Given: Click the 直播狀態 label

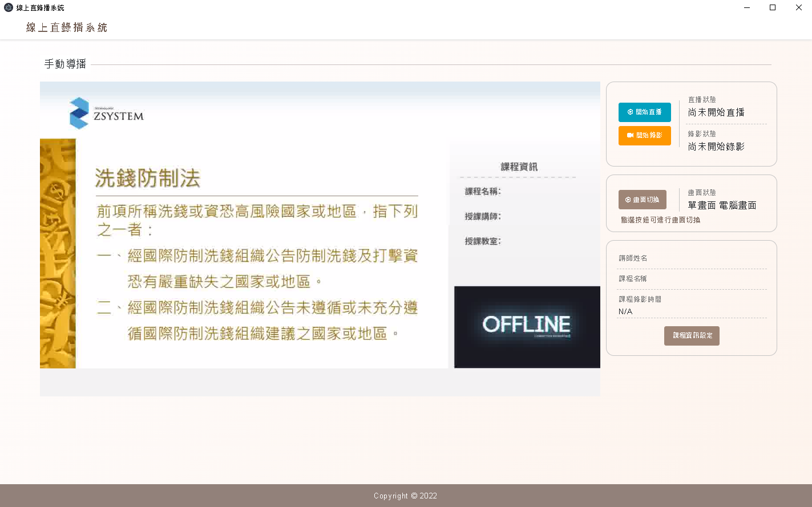Looking at the screenshot, I should (702, 100).
